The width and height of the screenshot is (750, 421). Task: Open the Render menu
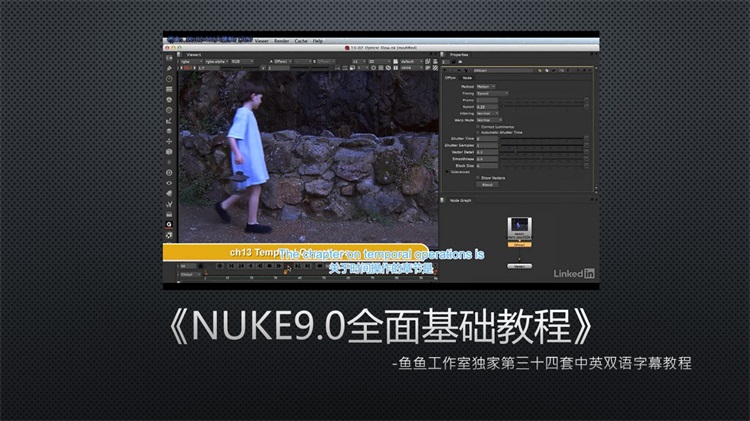[x=282, y=41]
